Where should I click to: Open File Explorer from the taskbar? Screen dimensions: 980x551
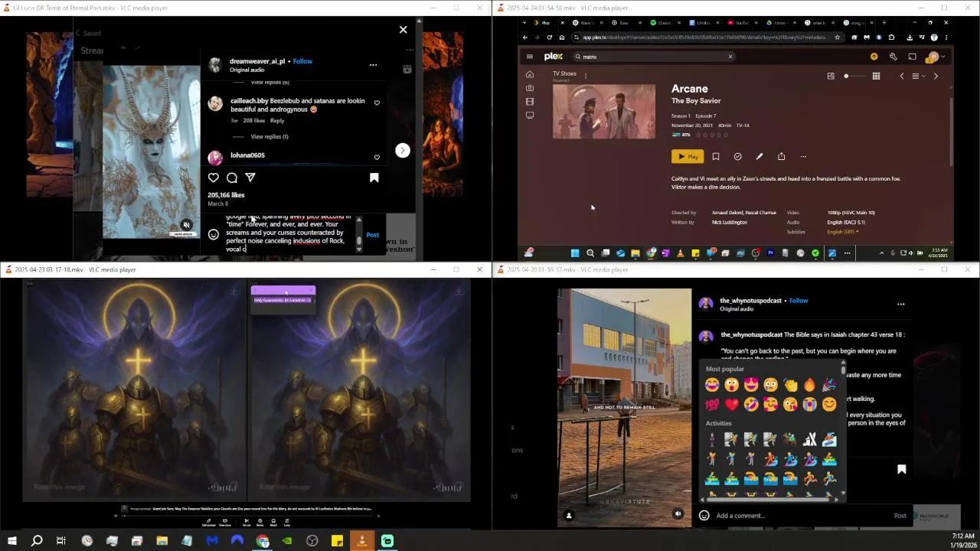tap(162, 541)
